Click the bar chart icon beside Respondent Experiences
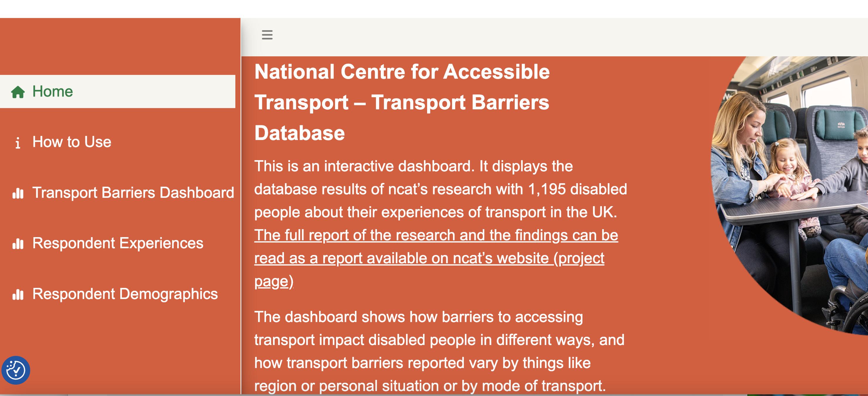868x396 pixels. (x=18, y=244)
